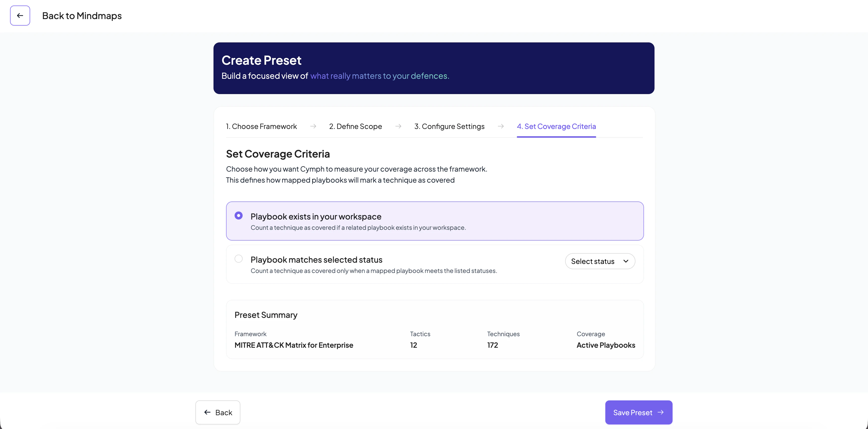Click the Playbook matches selected status title
Image resolution: width=868 pixels, height=429 pixels.
coord(316,259)
